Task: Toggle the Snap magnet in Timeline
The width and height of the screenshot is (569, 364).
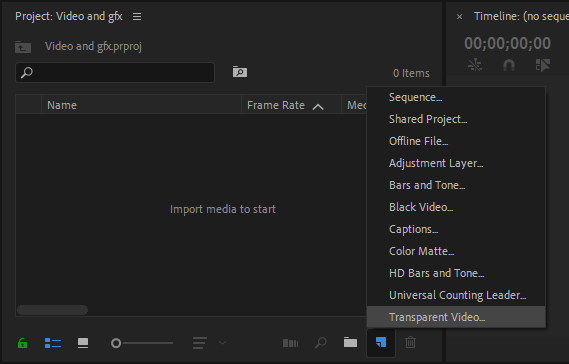Action: (509, 65)
